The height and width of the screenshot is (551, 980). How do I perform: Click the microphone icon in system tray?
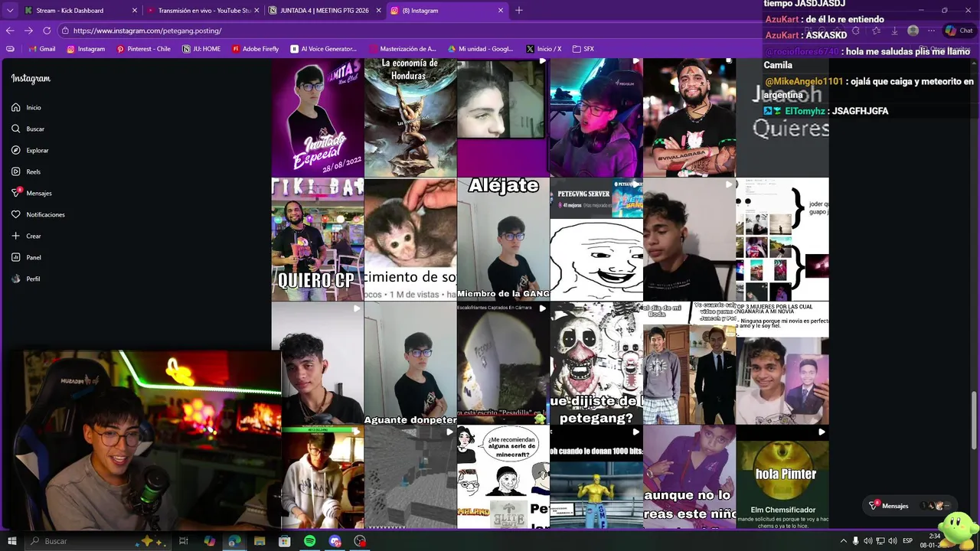coord(855,541)
